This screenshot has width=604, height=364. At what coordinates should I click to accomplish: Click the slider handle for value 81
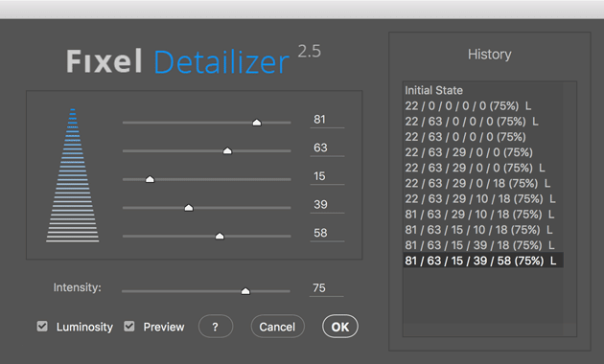257,123
